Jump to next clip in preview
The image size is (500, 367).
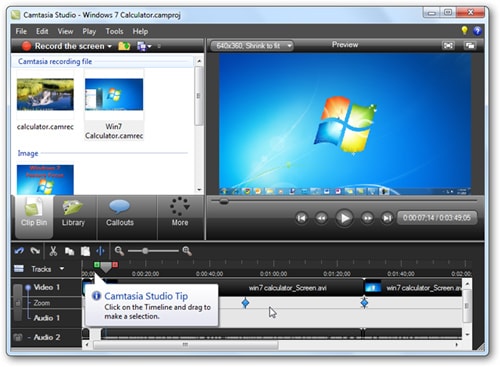pyautogui.click(x=387, y=218)
